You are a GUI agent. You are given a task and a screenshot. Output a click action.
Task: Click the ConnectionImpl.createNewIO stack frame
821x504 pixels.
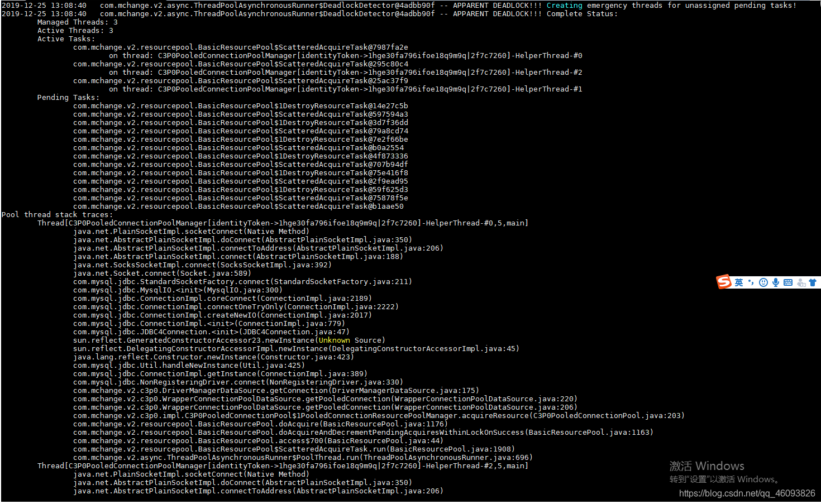pyautogui.click(x=222, y=315)
